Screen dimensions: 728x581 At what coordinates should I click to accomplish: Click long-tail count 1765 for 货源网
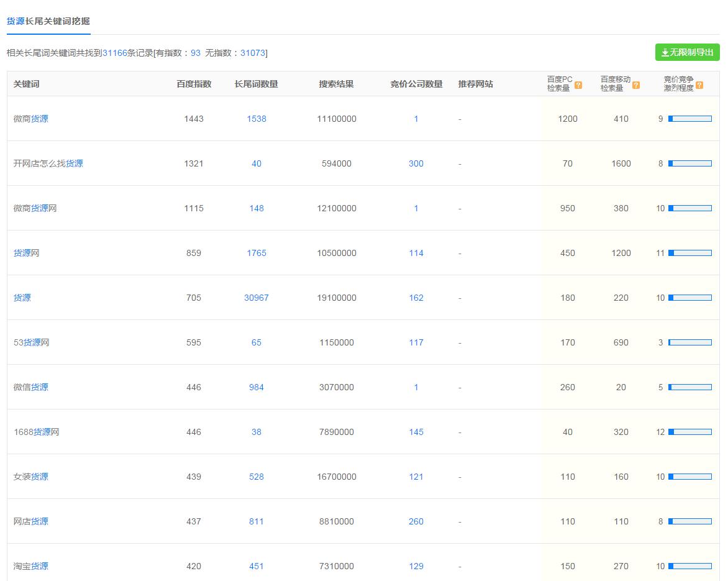pos(256,253)
